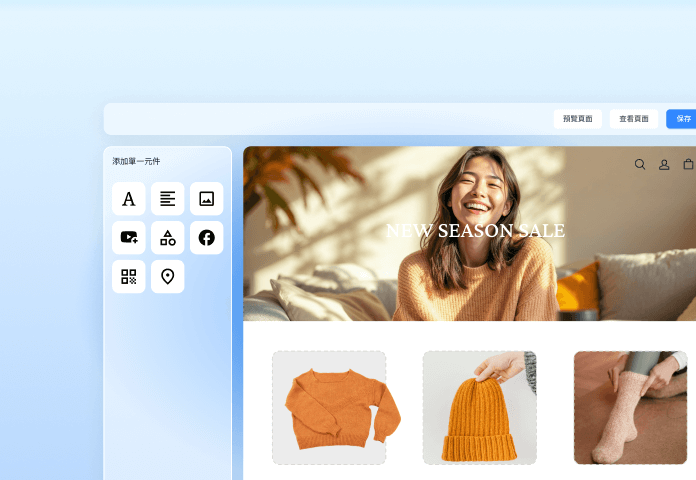Add a heading text element
This screenshot has height=480, width=696.
(x=129, y=198)
